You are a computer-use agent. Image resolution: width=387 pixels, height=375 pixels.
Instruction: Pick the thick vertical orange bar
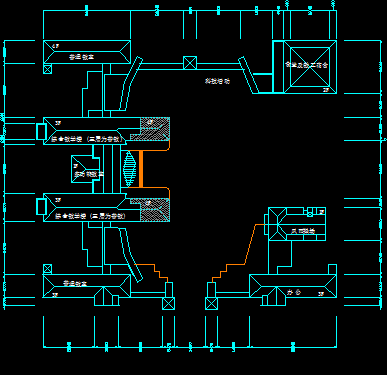tap(141, 169)
